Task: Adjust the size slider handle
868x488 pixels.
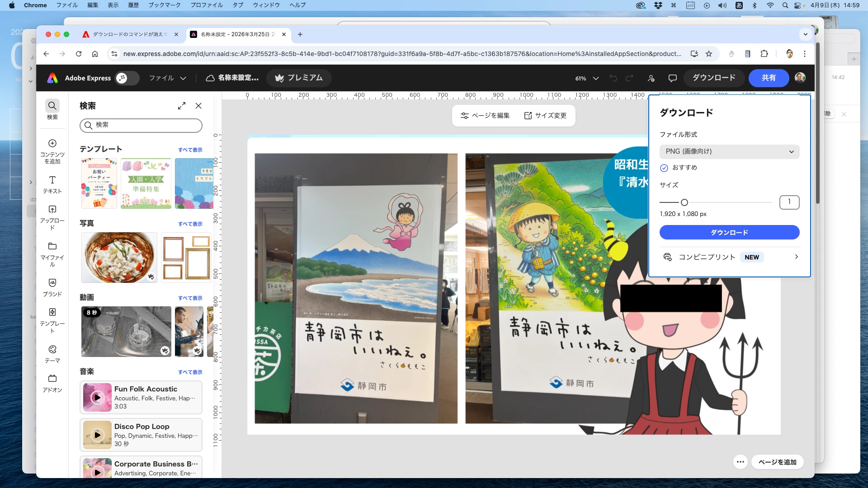Action: (x=684, y=202)
